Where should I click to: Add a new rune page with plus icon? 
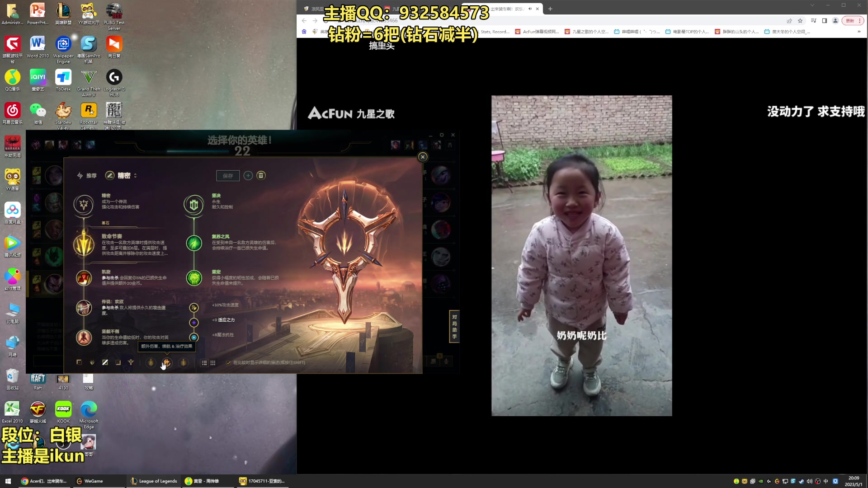[248, 175]
